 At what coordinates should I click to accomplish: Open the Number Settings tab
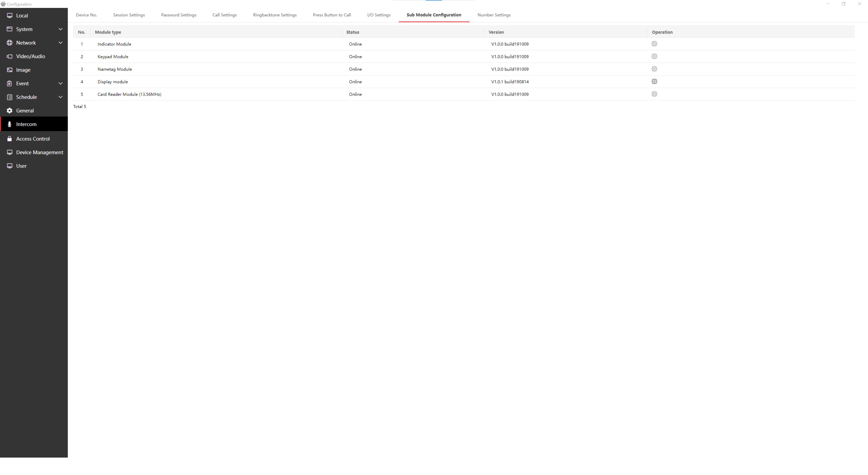(494, 15)
